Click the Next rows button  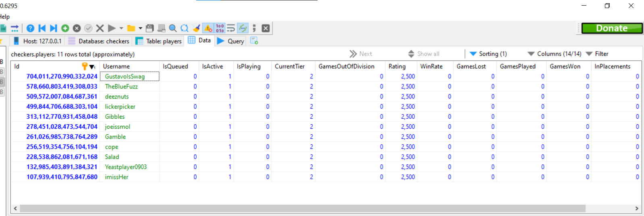(x=361, y=54)
